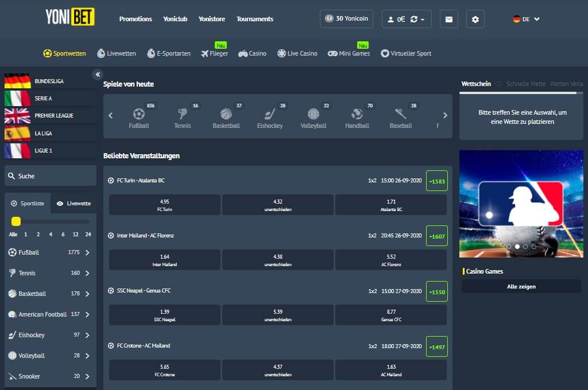Open the Casino section
588x390 pixels.
(253, 53)
